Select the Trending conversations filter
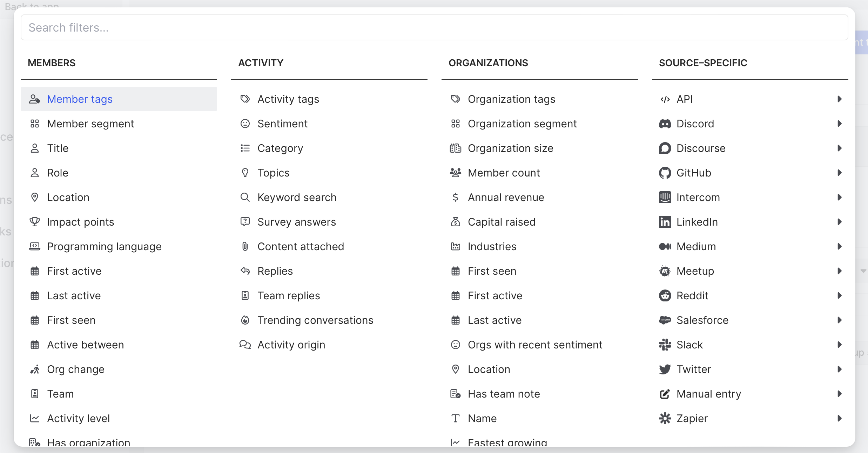Viewport: 868px width, 453px height. point(315,320)
